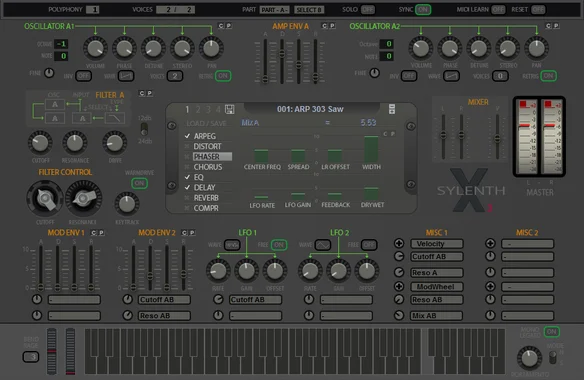Select the REVERB effect tab
Screen dimensions: 584x380
(206, 198)
